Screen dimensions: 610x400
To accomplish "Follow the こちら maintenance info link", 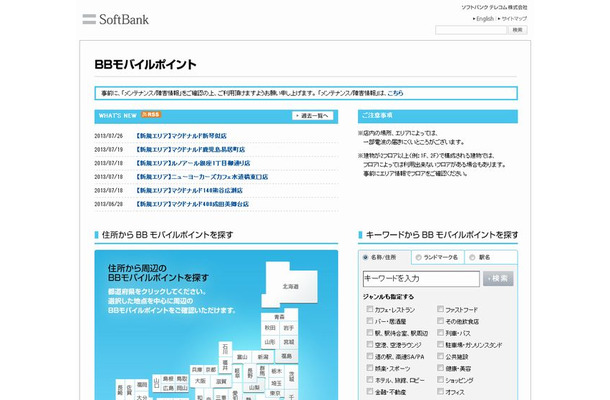I will pos(395,93).
